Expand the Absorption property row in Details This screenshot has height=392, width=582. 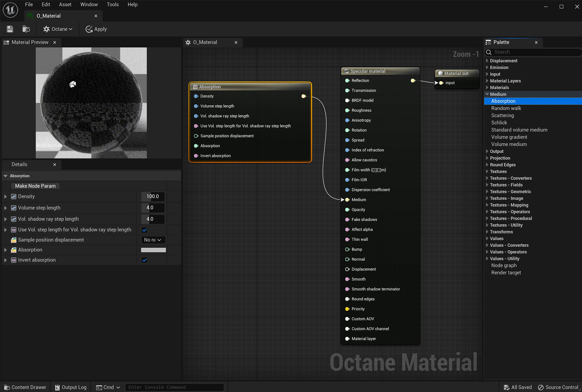coord(5,250)
